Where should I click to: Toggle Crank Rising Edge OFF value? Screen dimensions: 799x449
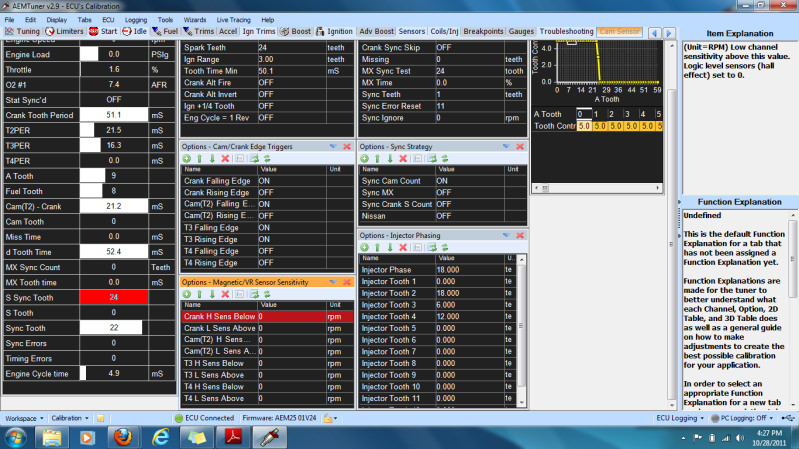click(x=291, y=193)
